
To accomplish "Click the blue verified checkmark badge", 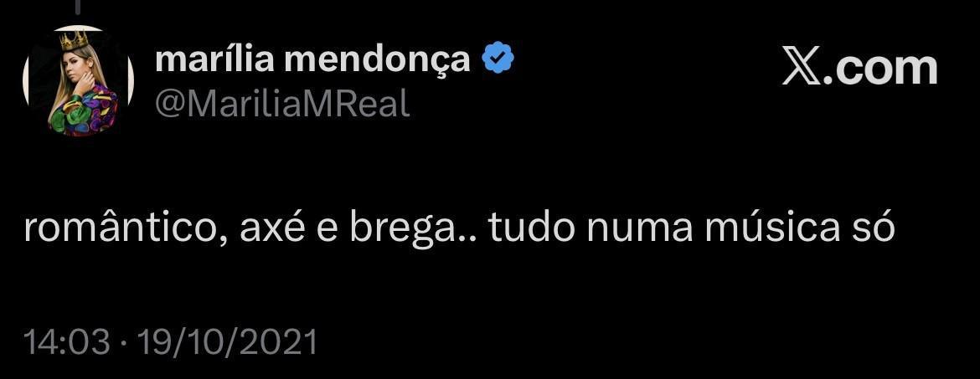I will (x=498, y=58).
